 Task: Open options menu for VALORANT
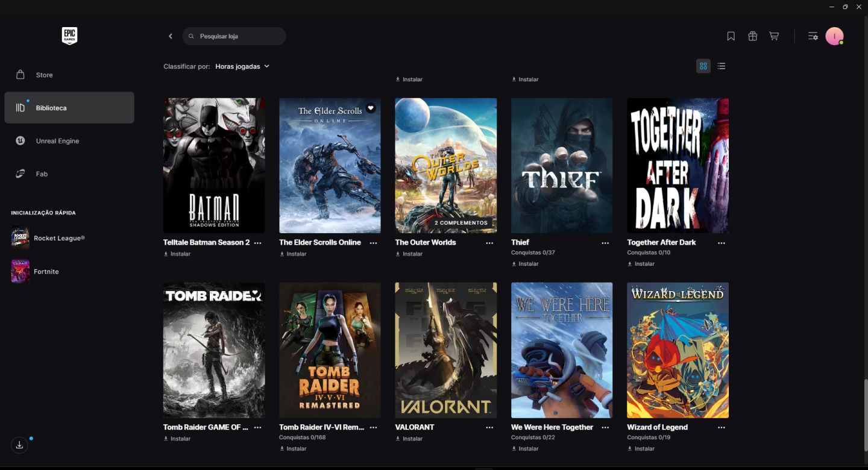489,427
